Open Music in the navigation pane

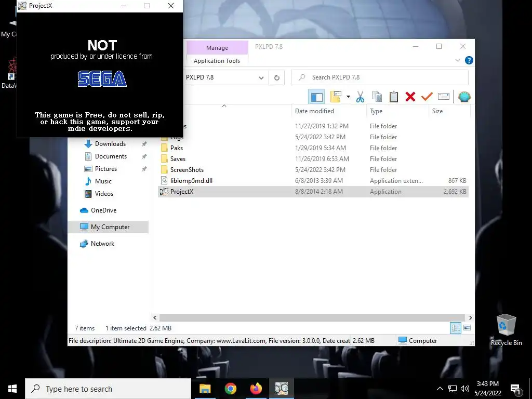pyautogui.click(x=103, y=181)
